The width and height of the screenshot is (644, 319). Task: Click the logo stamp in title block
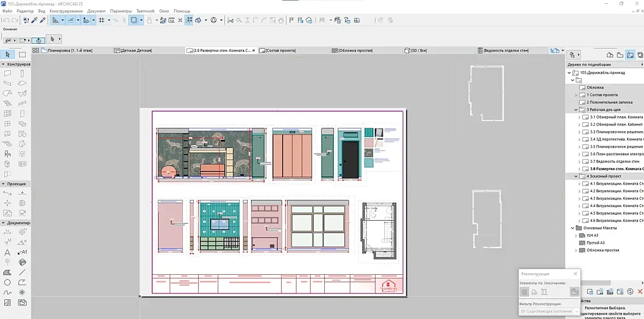[388, 285]
